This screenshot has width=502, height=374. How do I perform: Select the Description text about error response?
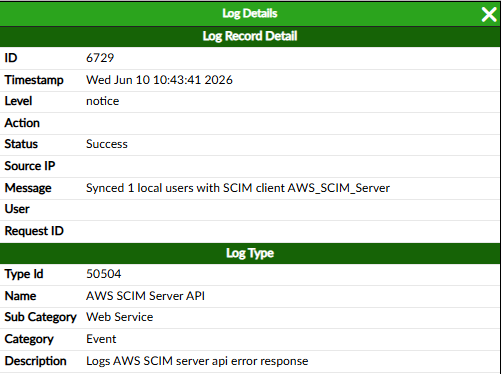197,361
